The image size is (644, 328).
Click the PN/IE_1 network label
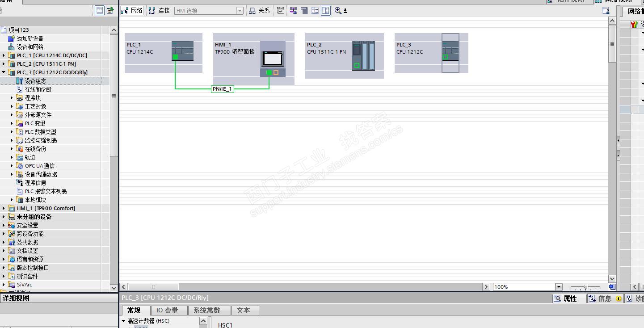pyautogui.click(x=223, y=89)
